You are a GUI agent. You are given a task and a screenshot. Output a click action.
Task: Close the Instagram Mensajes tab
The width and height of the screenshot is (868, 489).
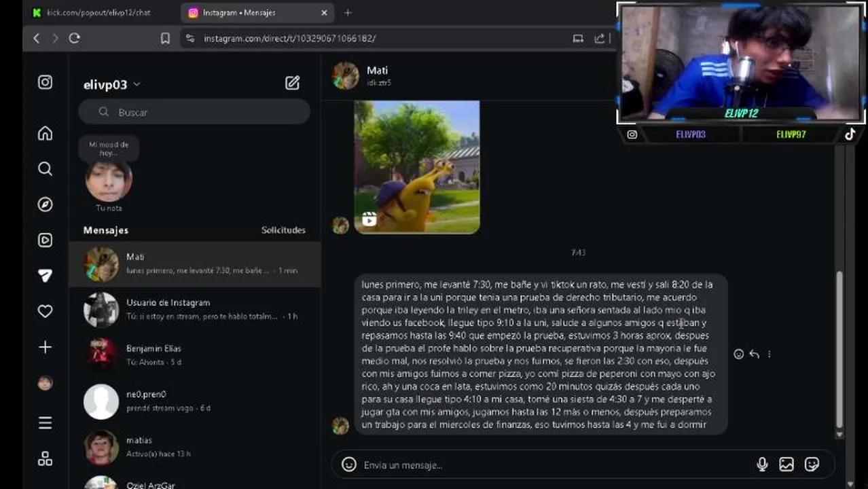[x=324, y=12]
